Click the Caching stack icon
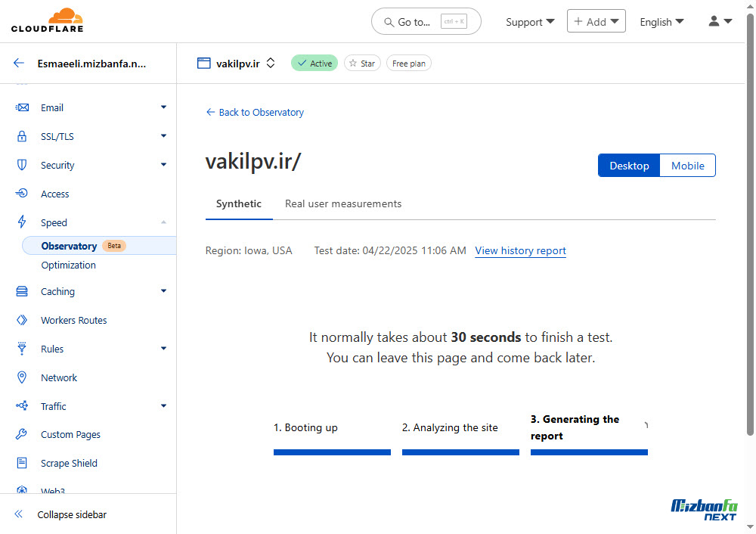This screenshot has height=534, width=756. click(22, 291)
